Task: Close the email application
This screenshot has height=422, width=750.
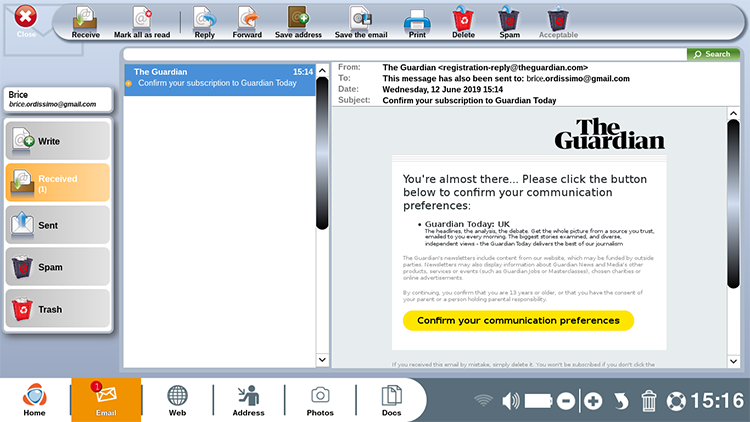Action: (x=25, y=21)
